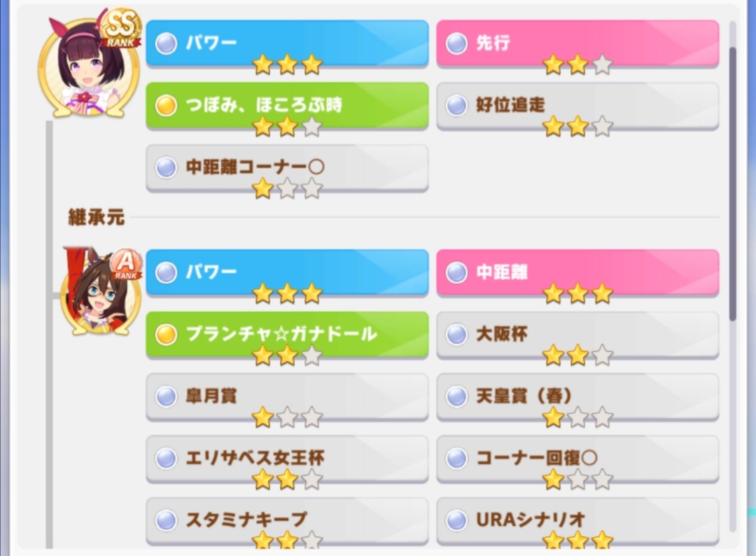This screenshot has height=556, width=756.
Task: Tap the スタミナキープ skill factor
Action: point(288,521)
